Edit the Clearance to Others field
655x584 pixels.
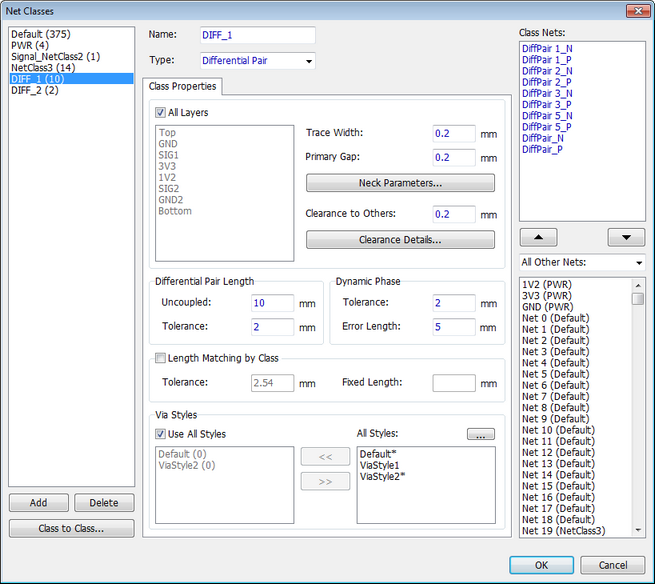click(454, 214)
